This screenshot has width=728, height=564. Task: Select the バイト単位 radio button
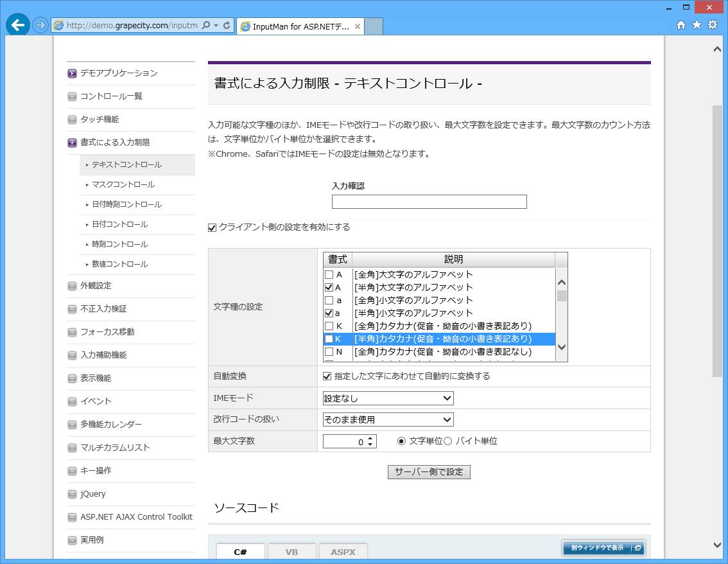447,441
